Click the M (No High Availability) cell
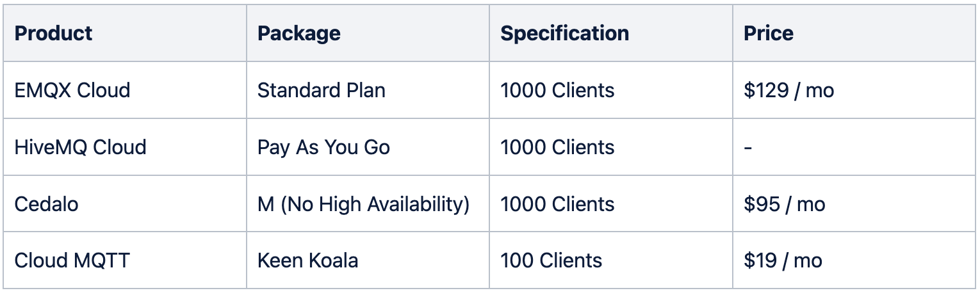This screenshot has height=293, width=980. pos(363,204)
